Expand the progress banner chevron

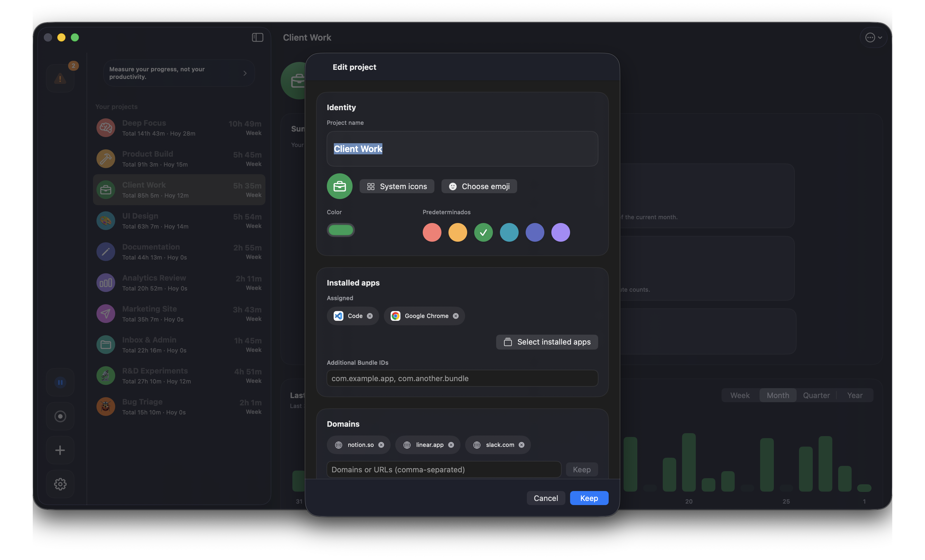tap(245, 73)
